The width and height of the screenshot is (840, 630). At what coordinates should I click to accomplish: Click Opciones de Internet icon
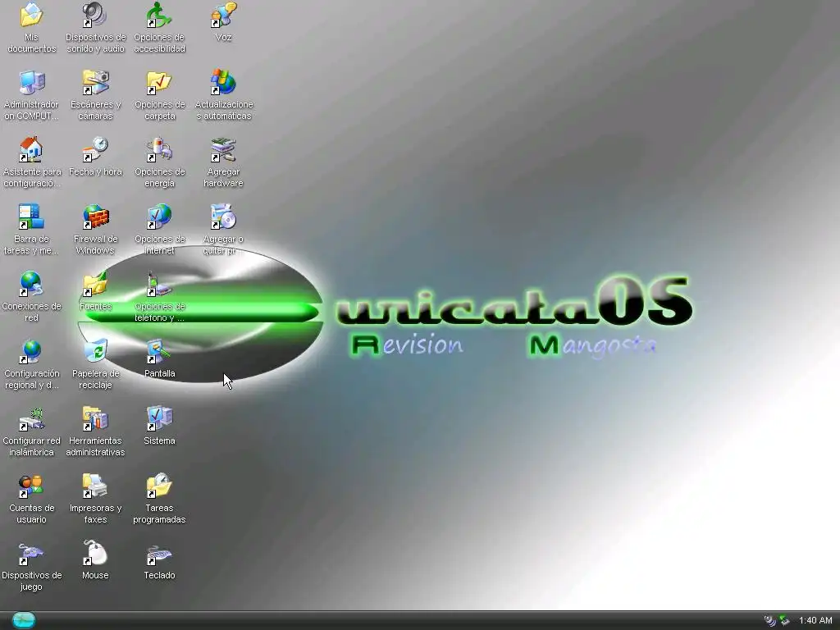159,217
